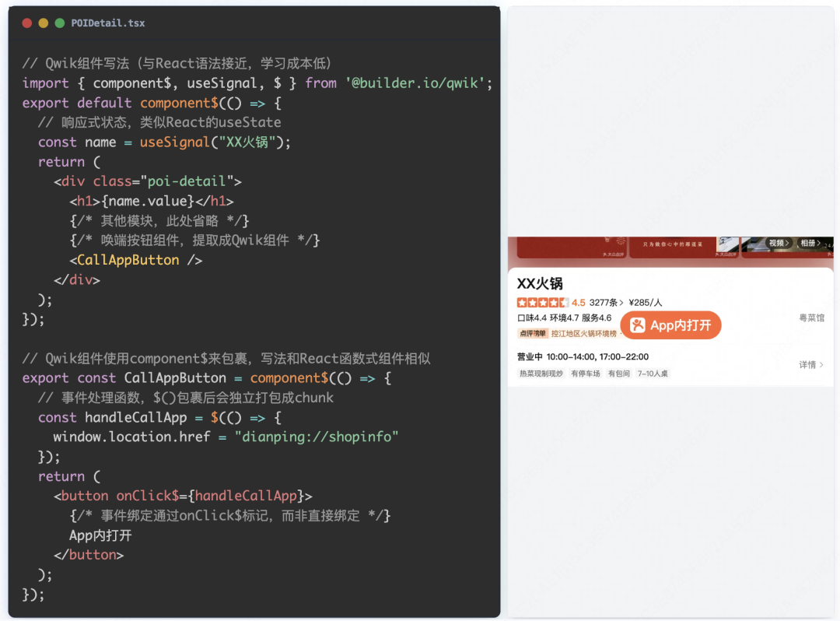Click the 营业中 open status label

point(530,357)
